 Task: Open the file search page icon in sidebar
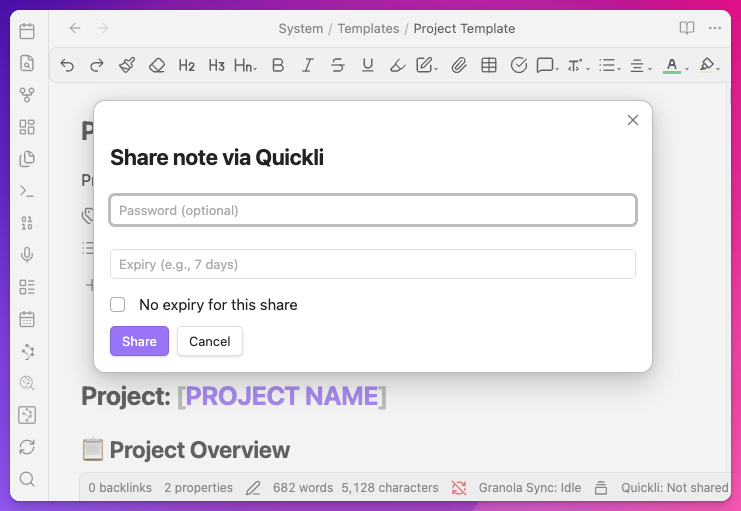click(x=27, y=63)
